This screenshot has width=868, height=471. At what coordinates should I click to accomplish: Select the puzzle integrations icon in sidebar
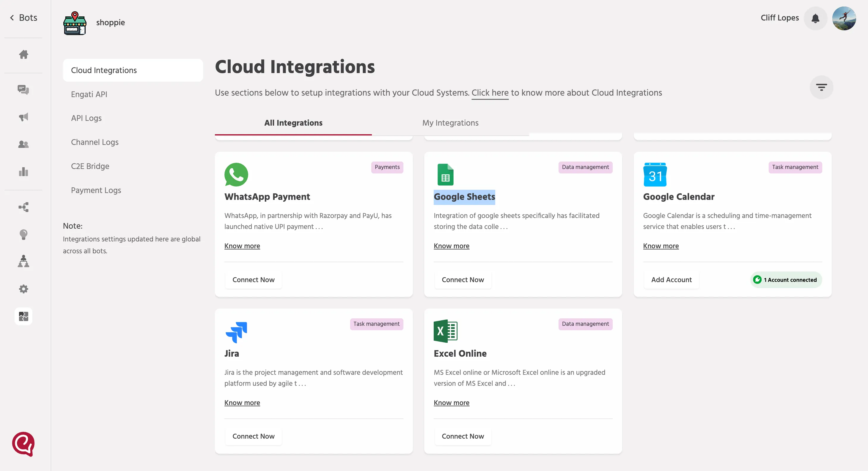tap(23, 316)
